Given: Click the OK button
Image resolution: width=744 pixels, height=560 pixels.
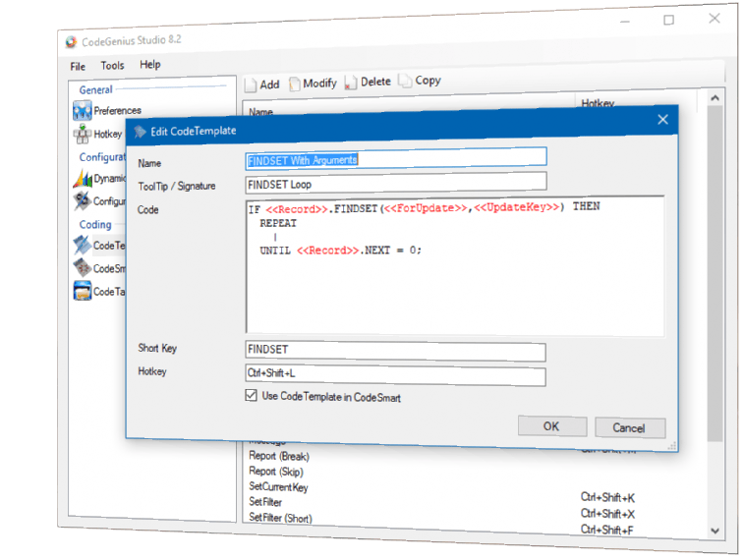Looking at the screenshot, I should [x=551, y=426].
